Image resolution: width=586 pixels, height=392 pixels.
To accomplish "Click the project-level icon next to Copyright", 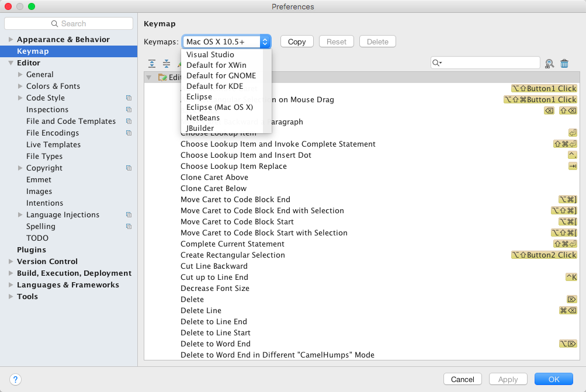I will [x=129, y=168].
